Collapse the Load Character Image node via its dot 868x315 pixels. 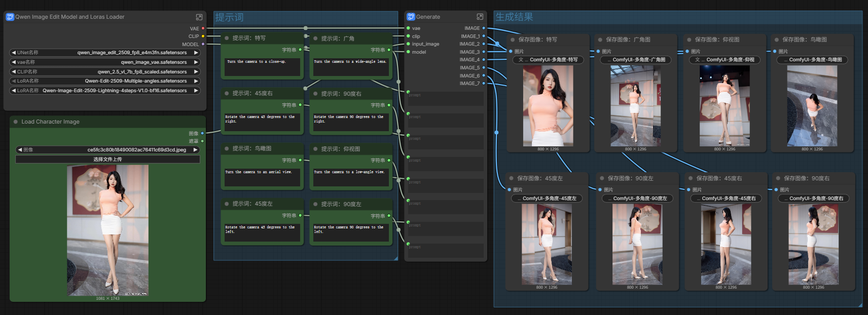coord(16,122)
